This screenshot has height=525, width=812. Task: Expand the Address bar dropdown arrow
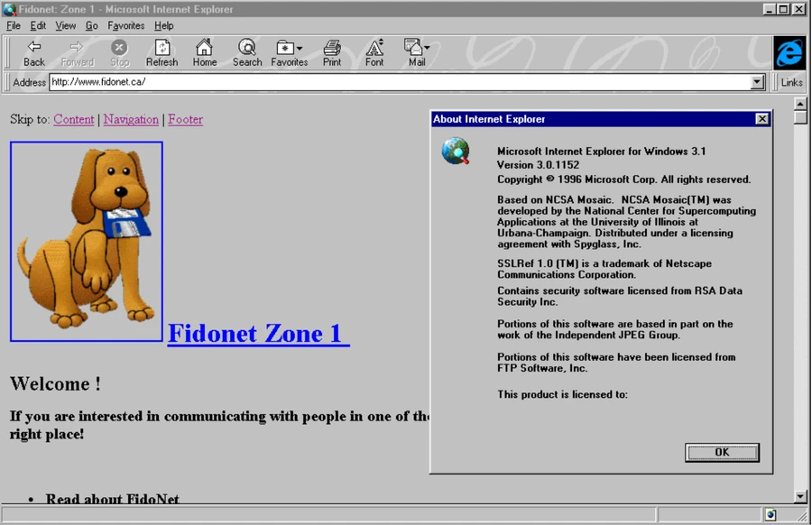pyautogui.click(x=758, y=82)
